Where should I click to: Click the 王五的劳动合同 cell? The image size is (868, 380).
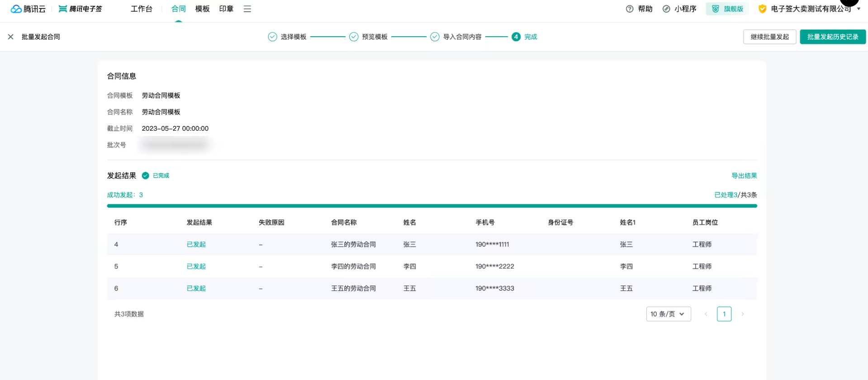point(353,288)
